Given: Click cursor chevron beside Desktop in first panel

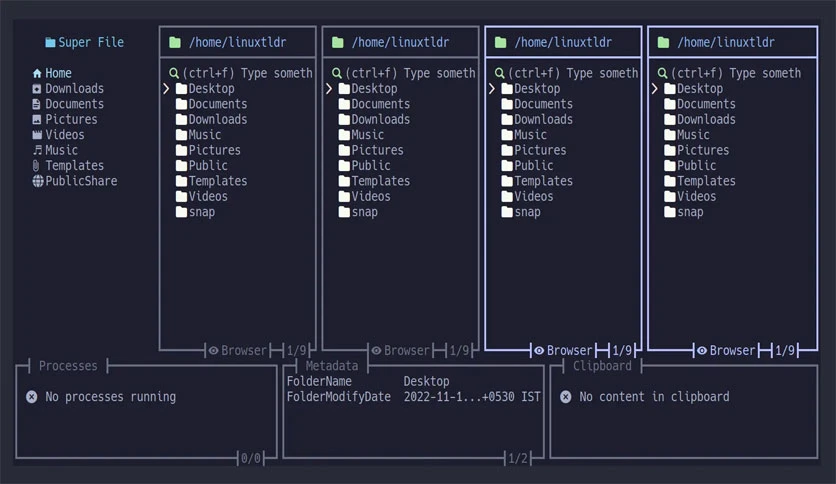Looking at the screenshot, I should point(166,88).
